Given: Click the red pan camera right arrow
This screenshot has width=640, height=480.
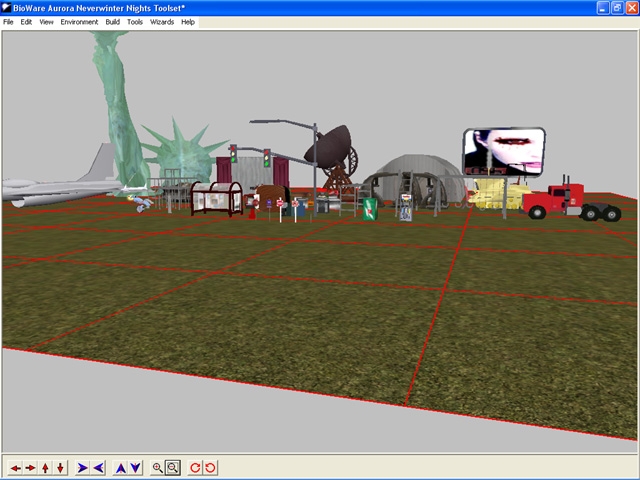Looking at the screenshot, I should click(31, 467).
